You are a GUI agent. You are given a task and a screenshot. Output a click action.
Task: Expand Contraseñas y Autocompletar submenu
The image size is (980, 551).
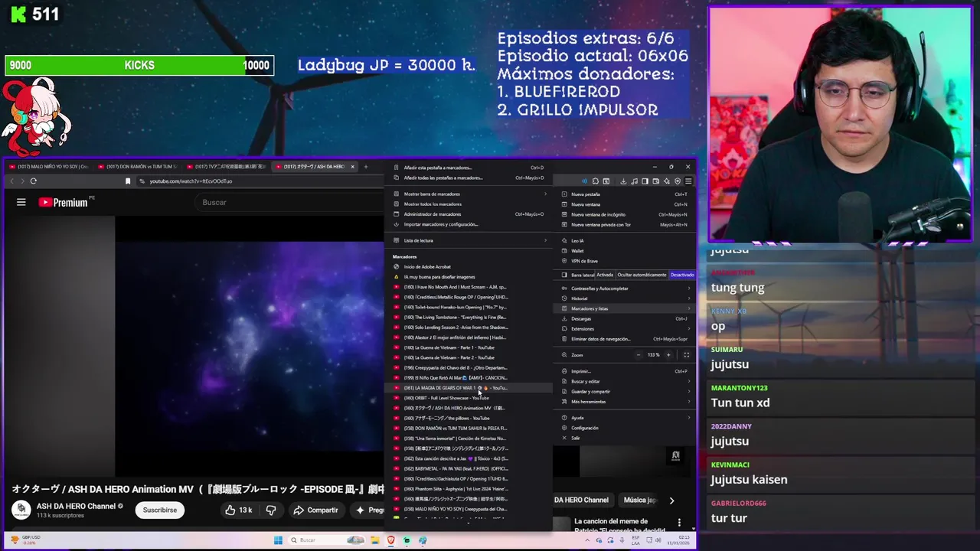pyautogui.click(x=626, y=289)
